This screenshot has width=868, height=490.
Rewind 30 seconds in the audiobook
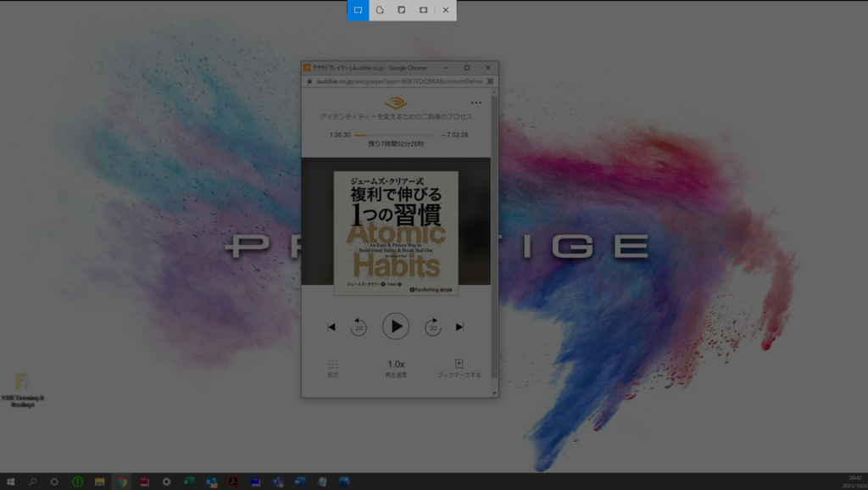click(x=359, y=327)
